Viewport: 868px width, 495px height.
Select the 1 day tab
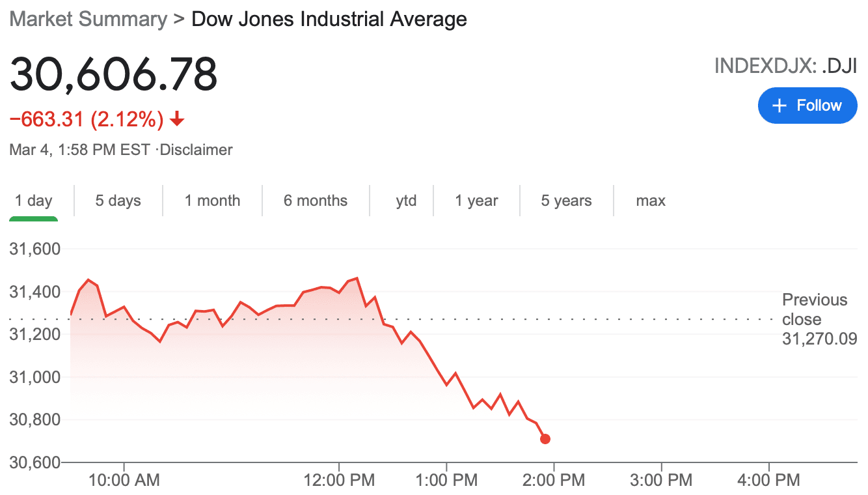[x=34, y=201]
